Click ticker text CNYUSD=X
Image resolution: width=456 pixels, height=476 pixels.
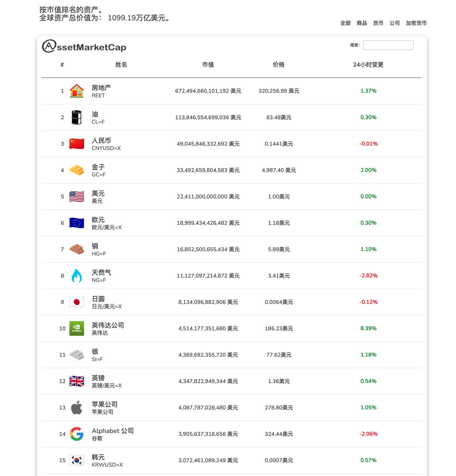click(106, 148)
